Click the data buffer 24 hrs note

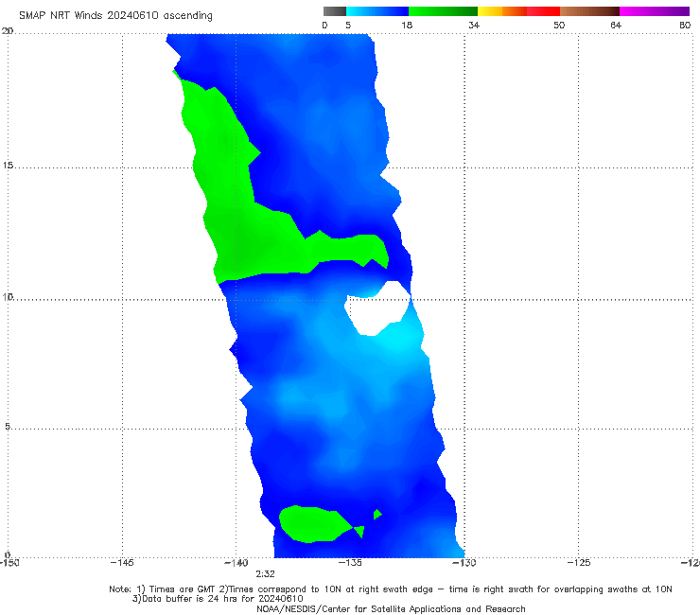(218, 599)
